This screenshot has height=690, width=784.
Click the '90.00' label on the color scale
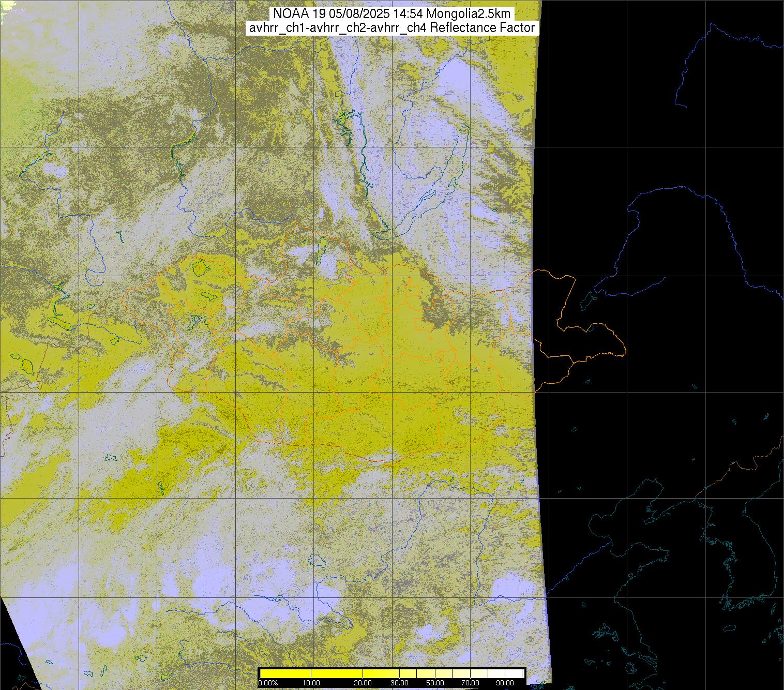pos(505,683)
